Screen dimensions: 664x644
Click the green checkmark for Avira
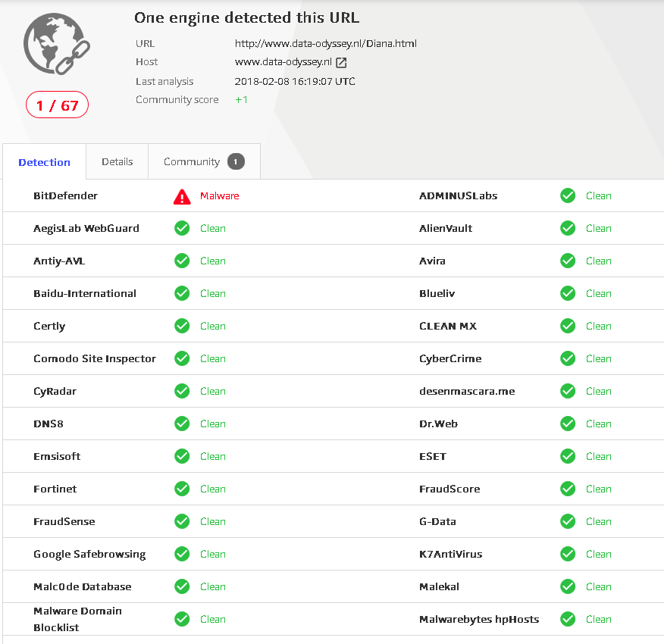point(568,261)
